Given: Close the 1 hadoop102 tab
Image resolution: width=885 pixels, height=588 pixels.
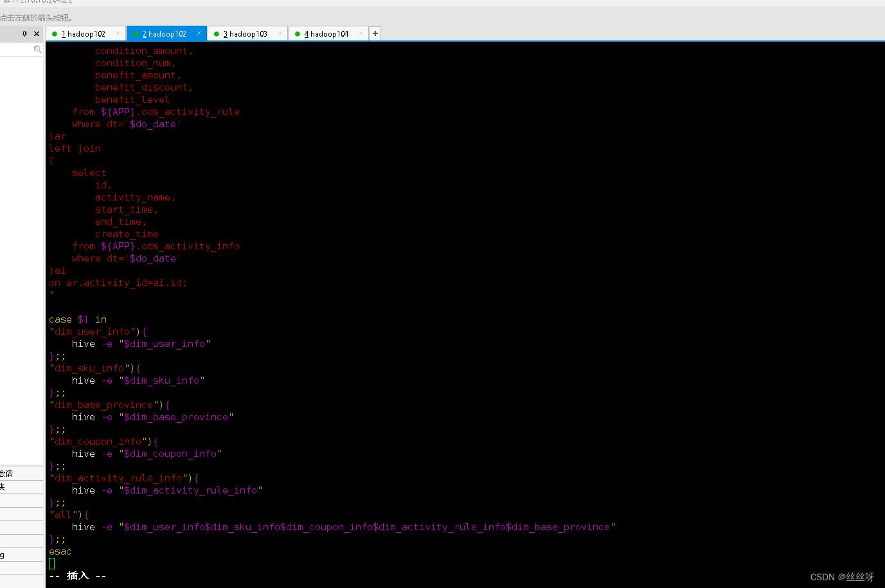Looking at the screenshot, I should point(118,33).
